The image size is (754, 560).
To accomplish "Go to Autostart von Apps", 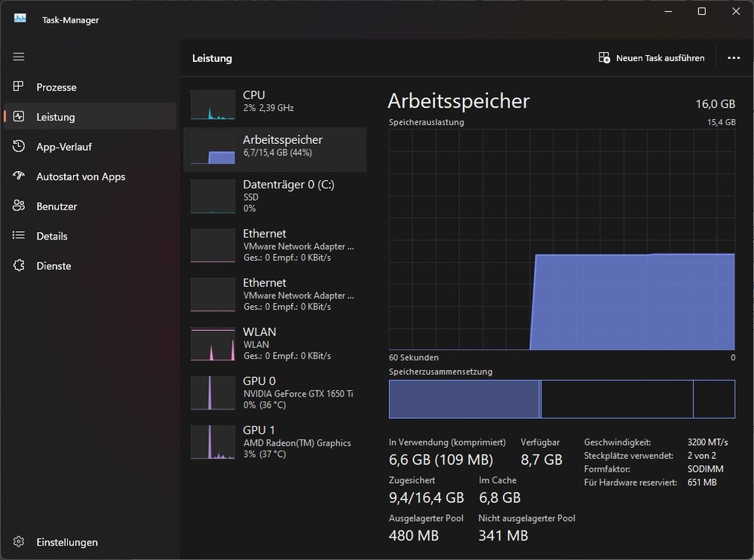I will [90, 176].
